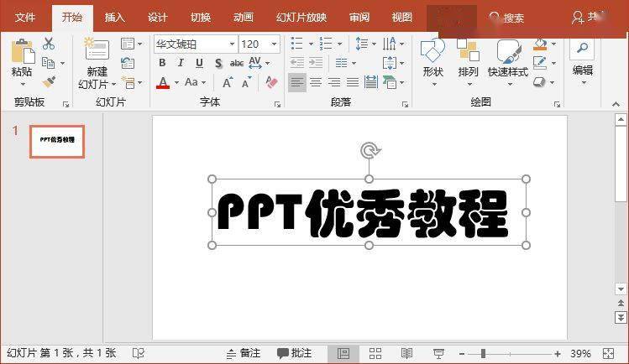Increase font size with larger A

click(x=227, y=82)
